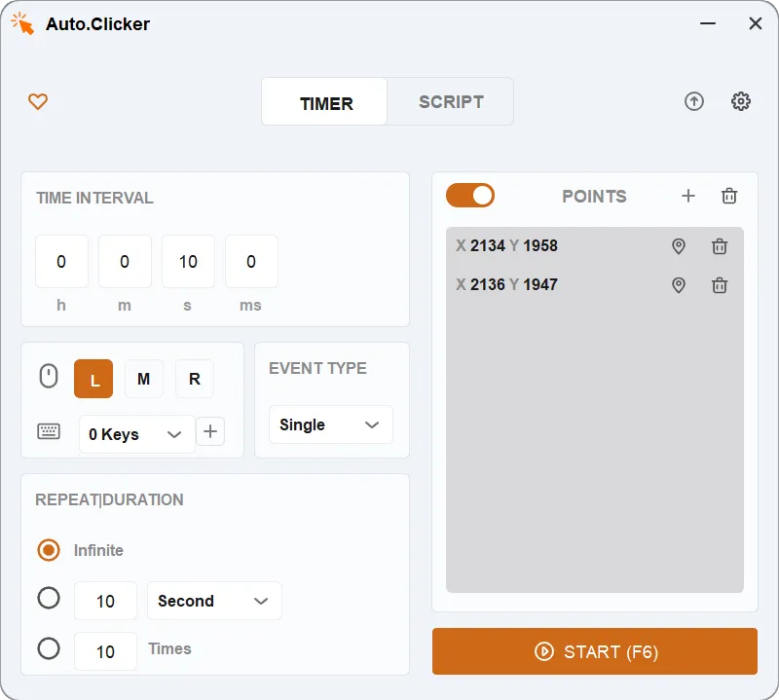The width and height of the screenshot is (779, 700).
Task: Toggle the POINTS switch off
Action: point(470,196)
